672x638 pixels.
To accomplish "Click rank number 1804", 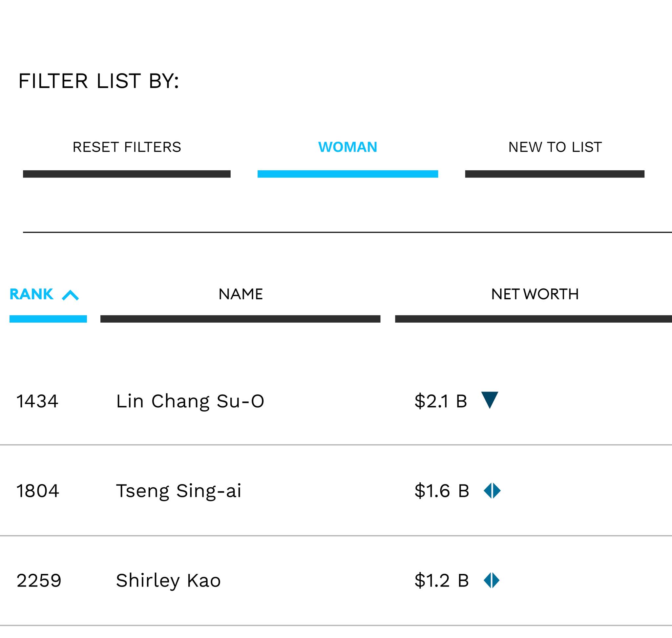I will [38, 491].
